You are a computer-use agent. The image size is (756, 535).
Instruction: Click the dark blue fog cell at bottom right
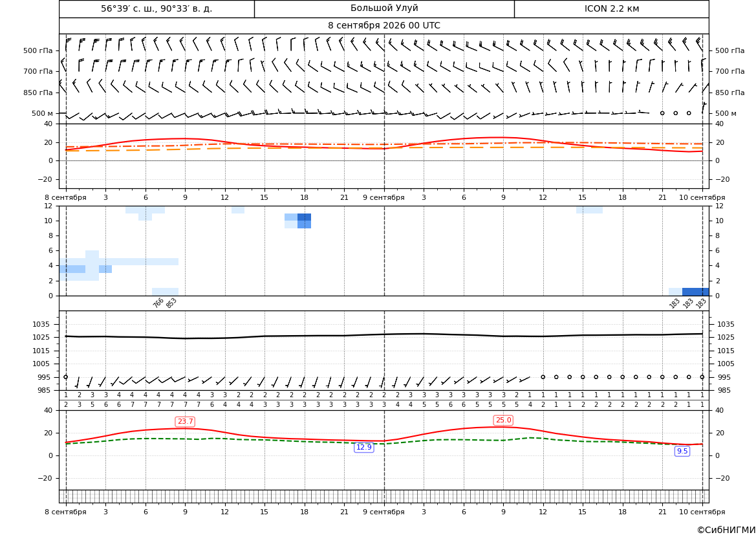(695, 292)
